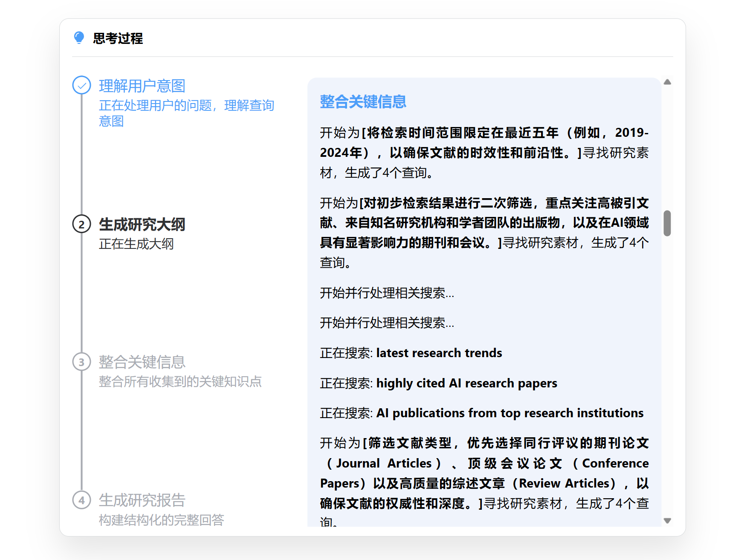Viewport: 750px width, 560px height.
Task: Select the 生成研究大纲 step title
Action: [142, 225]
